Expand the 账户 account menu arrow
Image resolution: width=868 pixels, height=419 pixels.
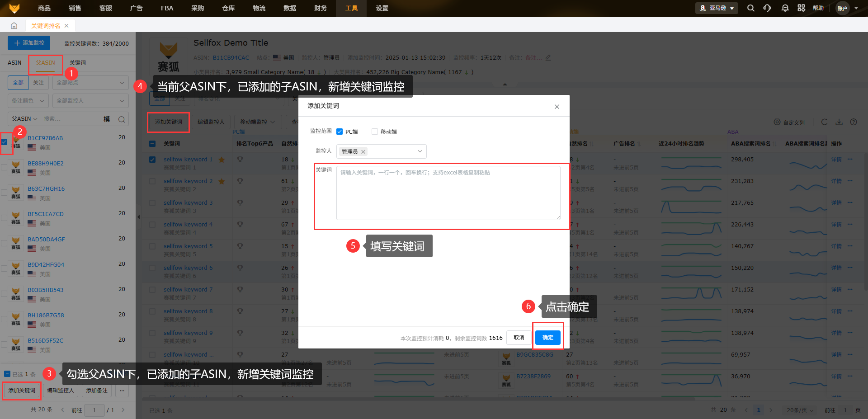(856, 8)
